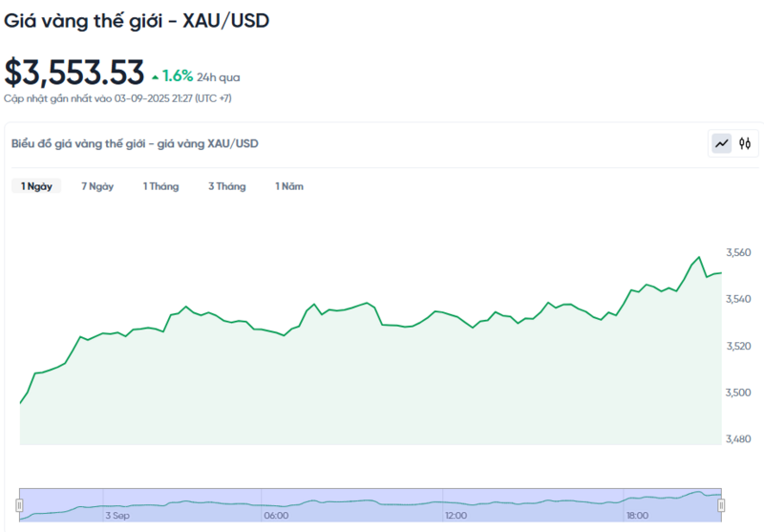Select the 7 Ngày time range
764x532 pixels.
pyautogui.click(x=97, y=186)
